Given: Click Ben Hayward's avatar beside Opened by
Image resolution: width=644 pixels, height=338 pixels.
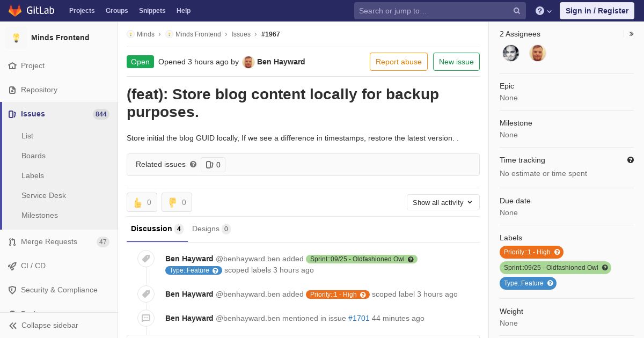Looking at the screenshot, I should [248, 62].
